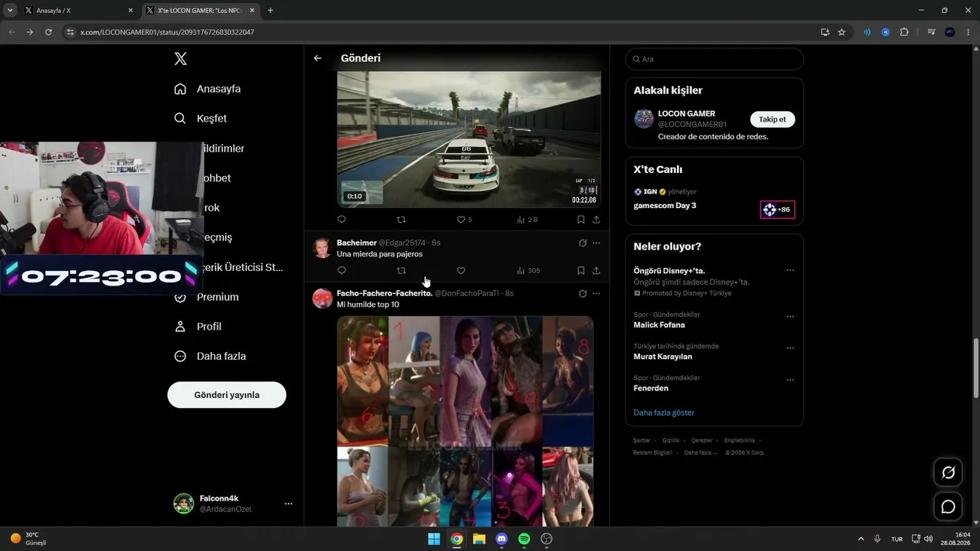Bookmark Bacheimer's comment

pos(581,270)
